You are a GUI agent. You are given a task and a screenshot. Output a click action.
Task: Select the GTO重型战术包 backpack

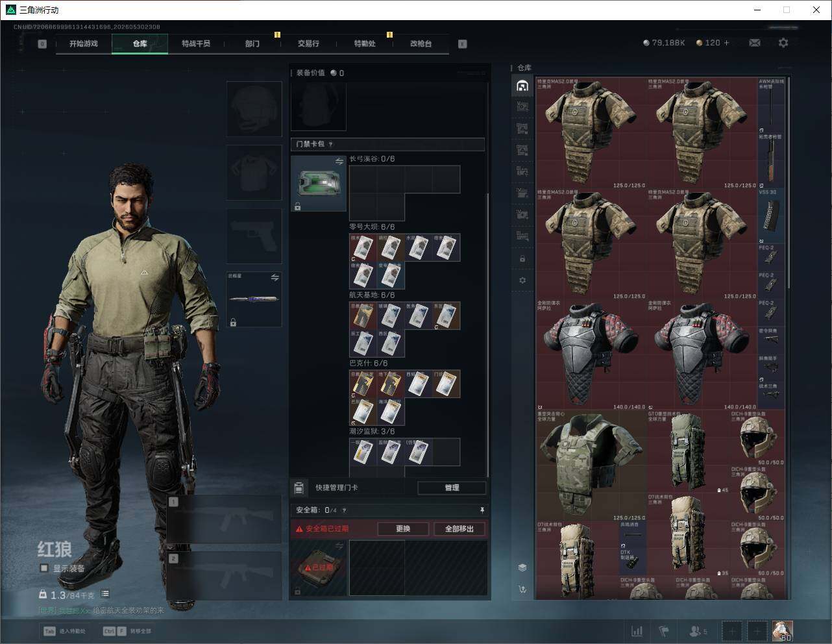pos(688,452)
